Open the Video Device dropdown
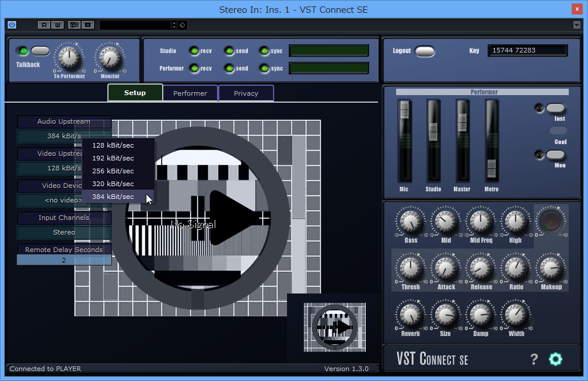The height and width of the screenshot is (381, 588). 64,200
